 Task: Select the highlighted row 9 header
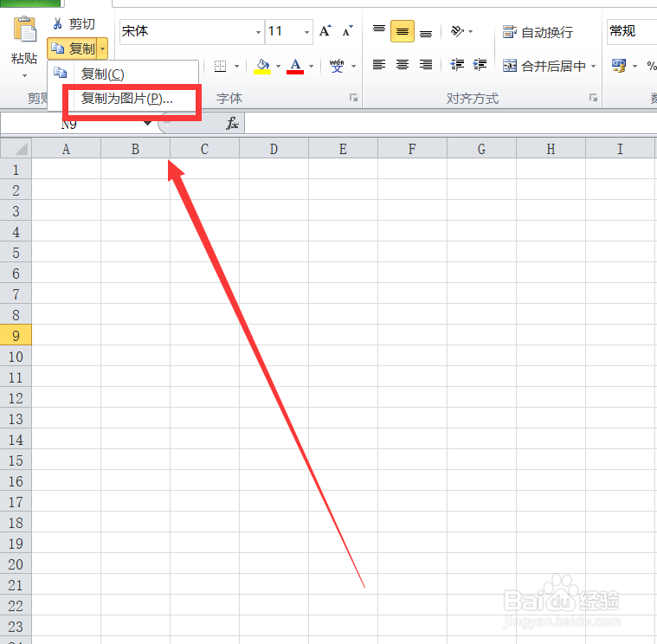(x=16, y=335)
